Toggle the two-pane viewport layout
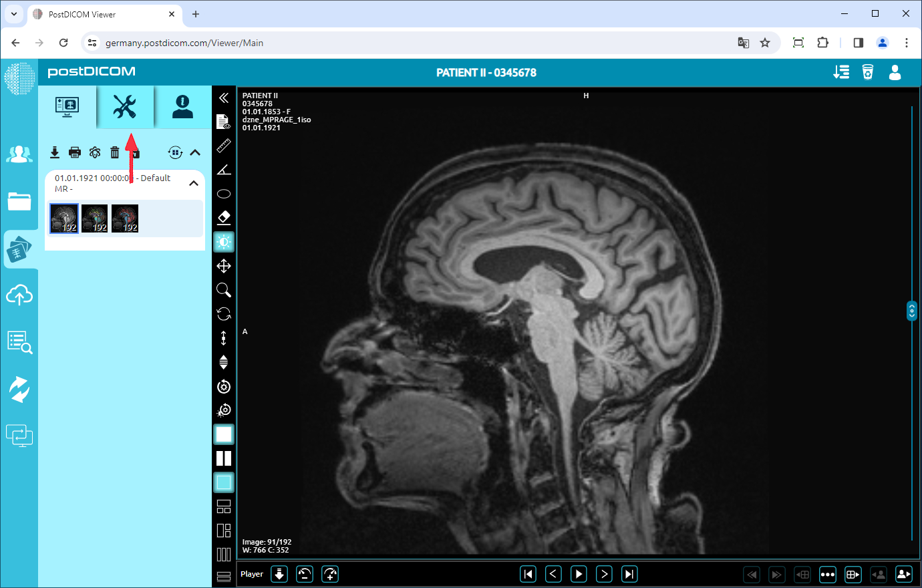The width and height of the screenshot is (922, 588). coord(224,458)
